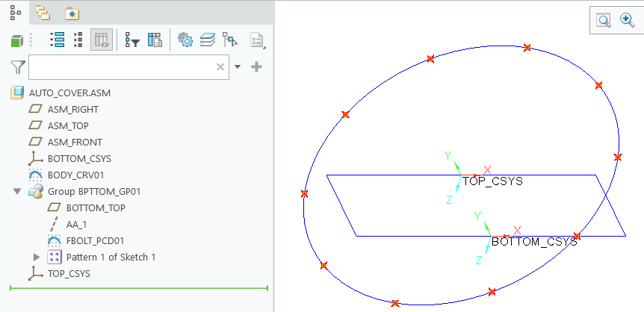Click the AA_1 axis icon

(x=55, y=225)
